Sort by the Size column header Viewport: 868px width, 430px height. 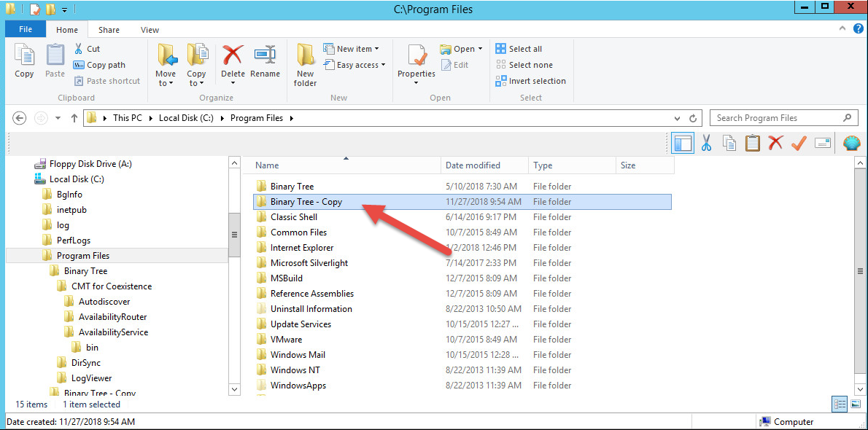645,165
